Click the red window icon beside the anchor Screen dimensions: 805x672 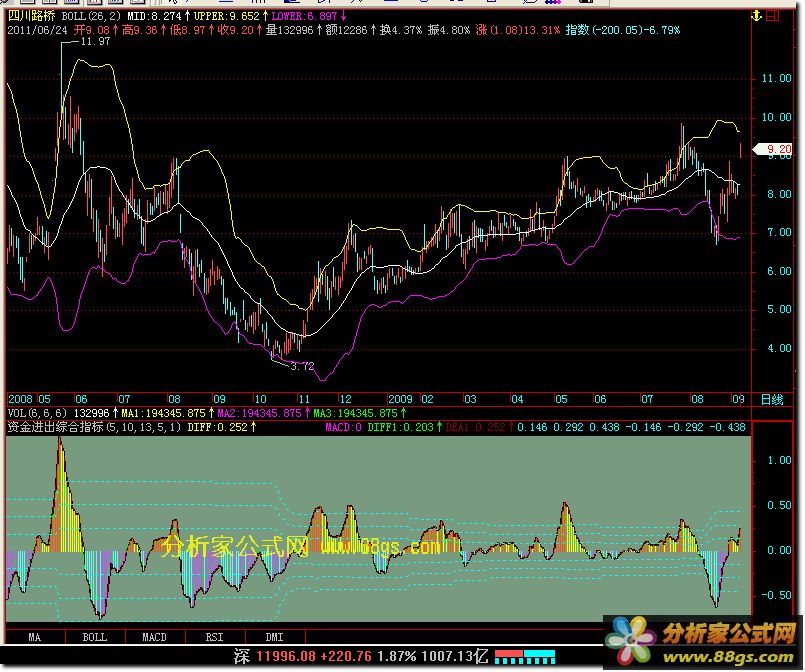pyautogui.click(x=772, y=16)
